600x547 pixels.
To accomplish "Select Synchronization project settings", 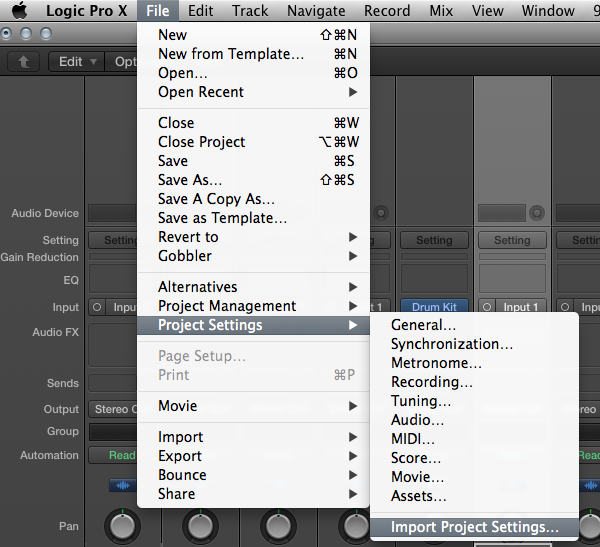I will (451, 344).
